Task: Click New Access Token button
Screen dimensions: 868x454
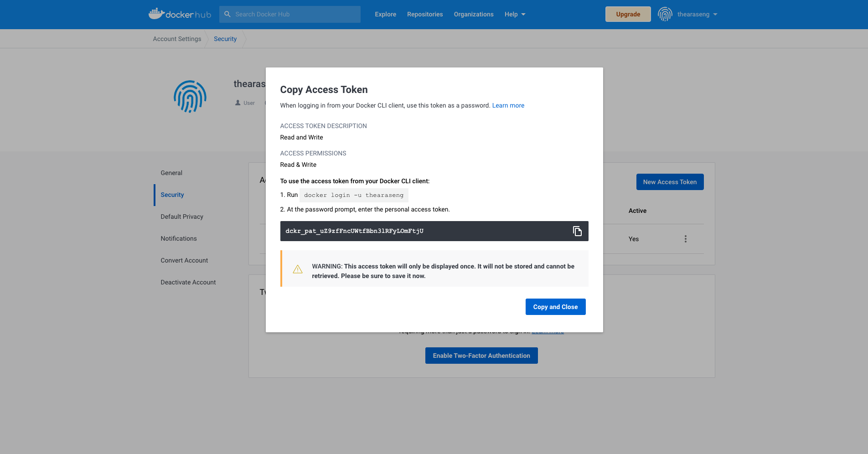Action: pyautogui.click(x=670, y=182)
